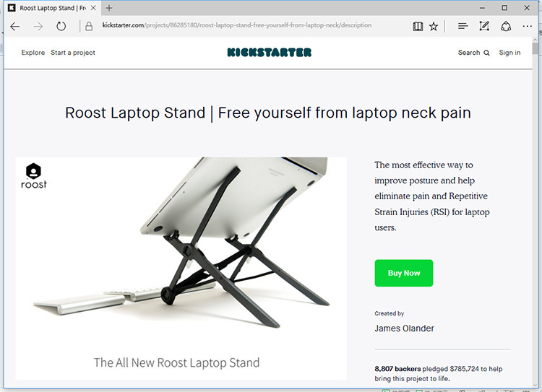Image resolution: width=542 pixels, height=392 pixels.
Task: Make a web note pen icon
Action: tap(484, 26)
